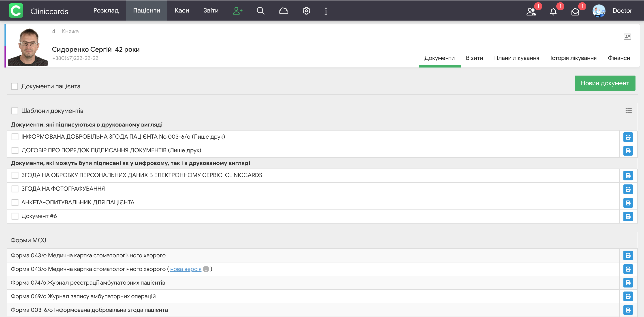Open the messages envelope icon
The image size is (644, 317).
[575, 11]
